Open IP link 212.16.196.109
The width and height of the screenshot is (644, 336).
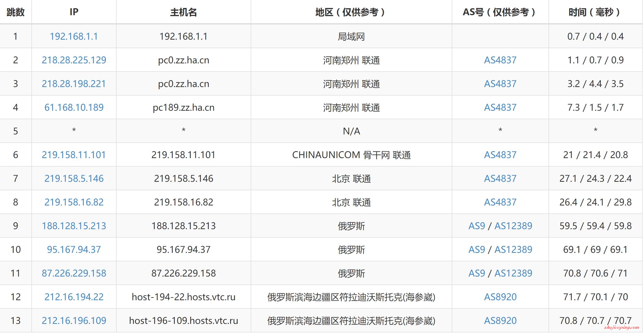(x=74, y=321)
